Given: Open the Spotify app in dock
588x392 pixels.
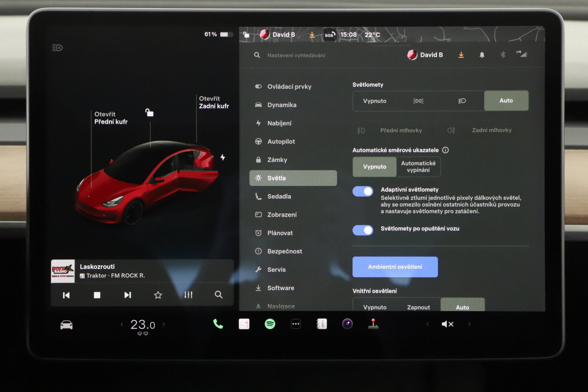Looking at the screenshot, I should (270, 324).
